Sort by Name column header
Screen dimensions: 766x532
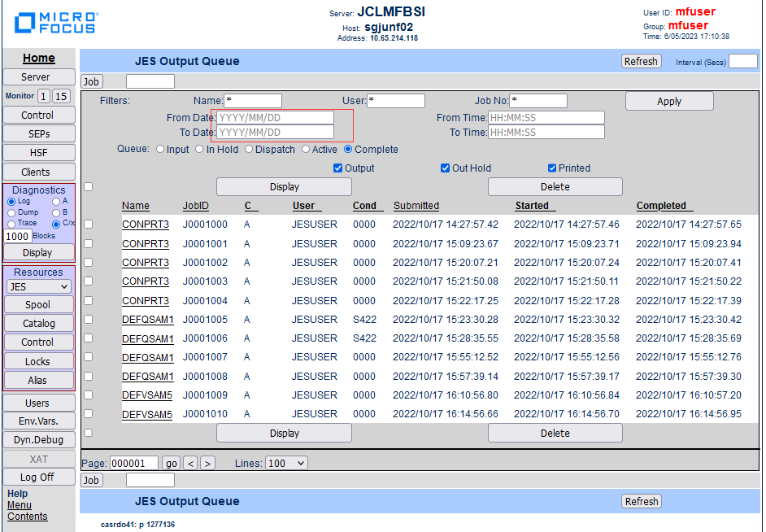[136, 206]
